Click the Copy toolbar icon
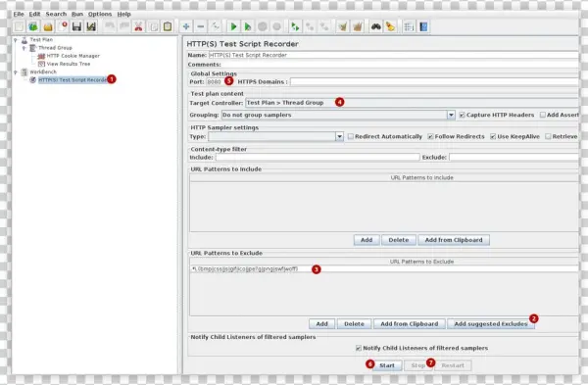 [x=154, y=26]
